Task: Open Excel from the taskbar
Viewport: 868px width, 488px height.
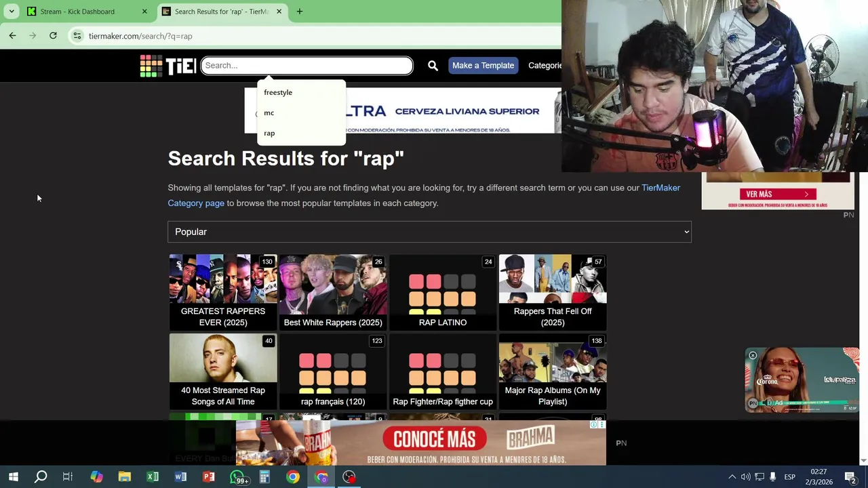Action: tap(153, 477)
